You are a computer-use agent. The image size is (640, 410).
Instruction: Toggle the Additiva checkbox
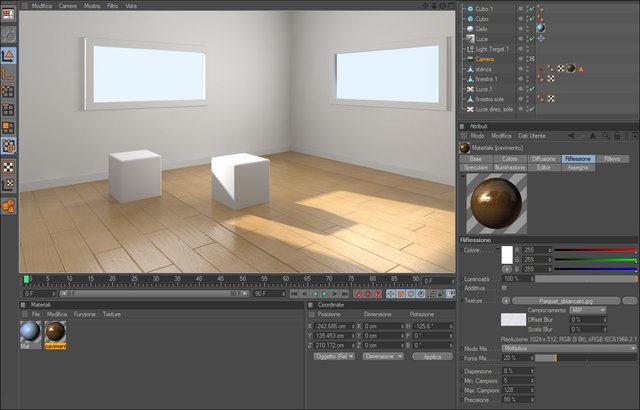click(504, 288)
